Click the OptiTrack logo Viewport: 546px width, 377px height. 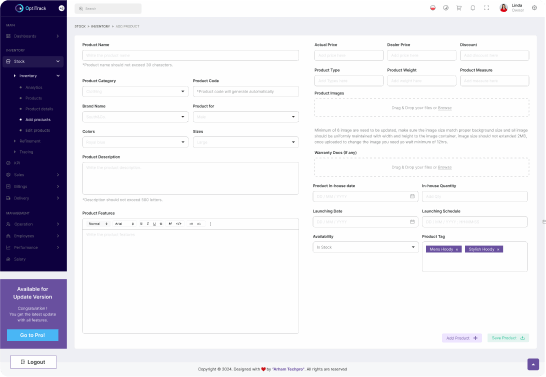coord(31,8)
